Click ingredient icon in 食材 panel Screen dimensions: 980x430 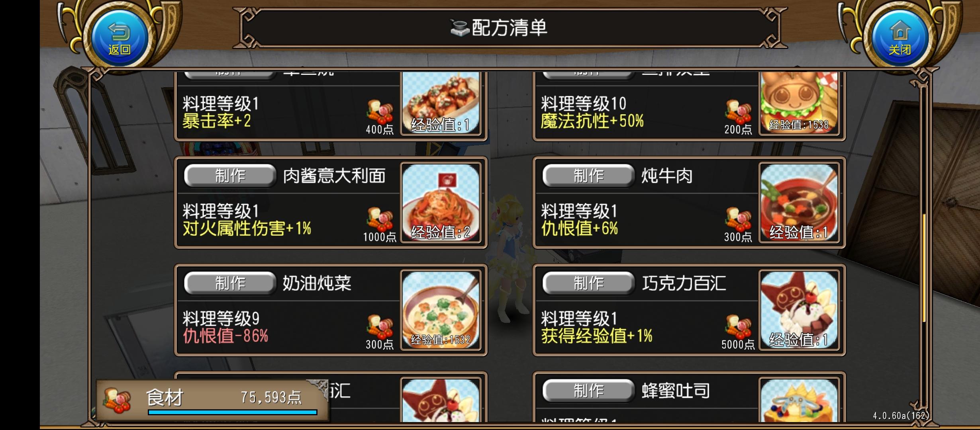point(117,400)
